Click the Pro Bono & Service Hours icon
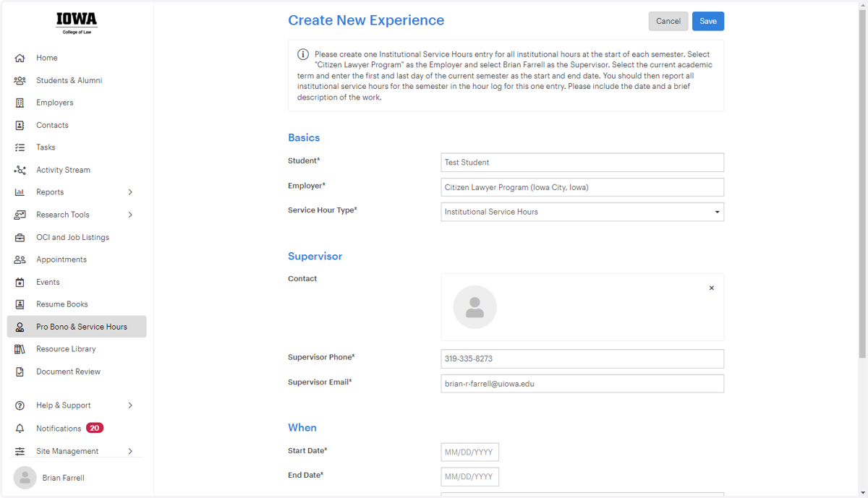868x498 pixels. pos(20,327)
